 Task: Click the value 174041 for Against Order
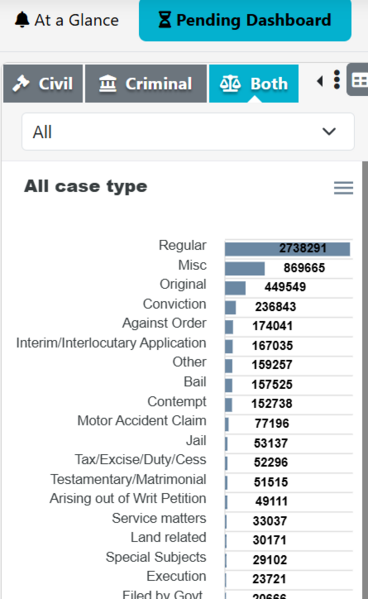click(x=272, y=326)
